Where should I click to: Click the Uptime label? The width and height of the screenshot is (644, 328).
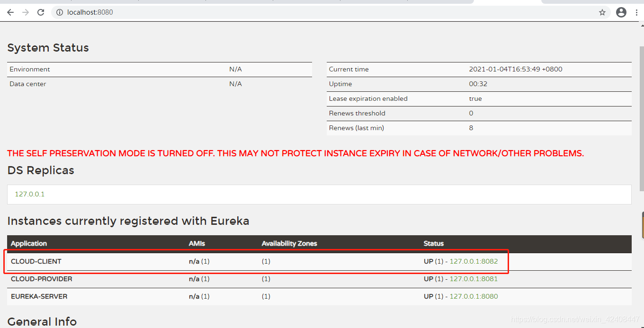(x=340, y=84)
